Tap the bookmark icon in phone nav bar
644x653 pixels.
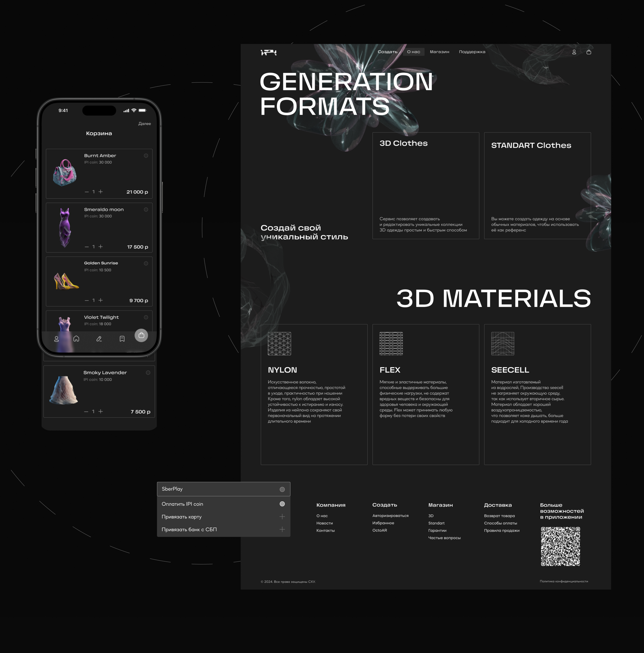122,339
